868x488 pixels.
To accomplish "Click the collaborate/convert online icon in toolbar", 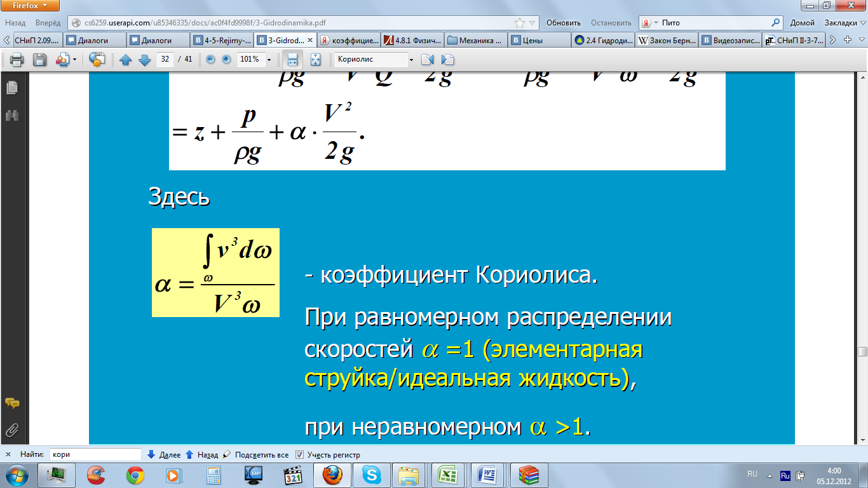I will pos(97,60).
